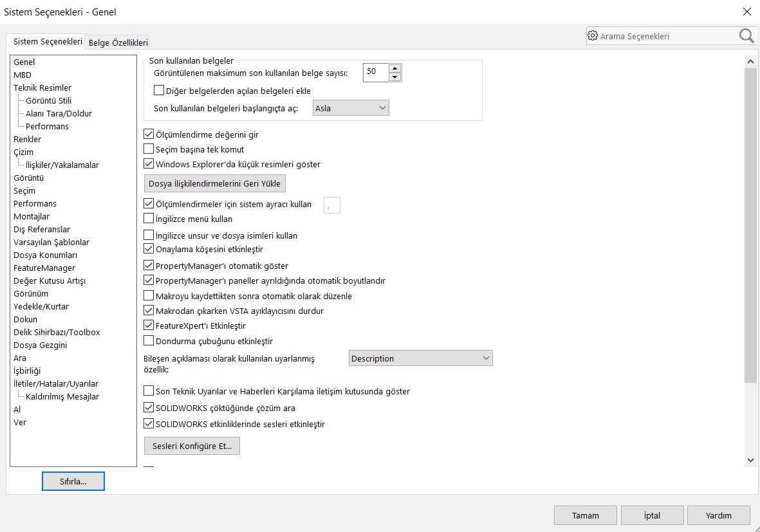Close the Sistem Seçenekleri dialog
Viewport: 760px width, 532px height.
(x=747, y=12)
